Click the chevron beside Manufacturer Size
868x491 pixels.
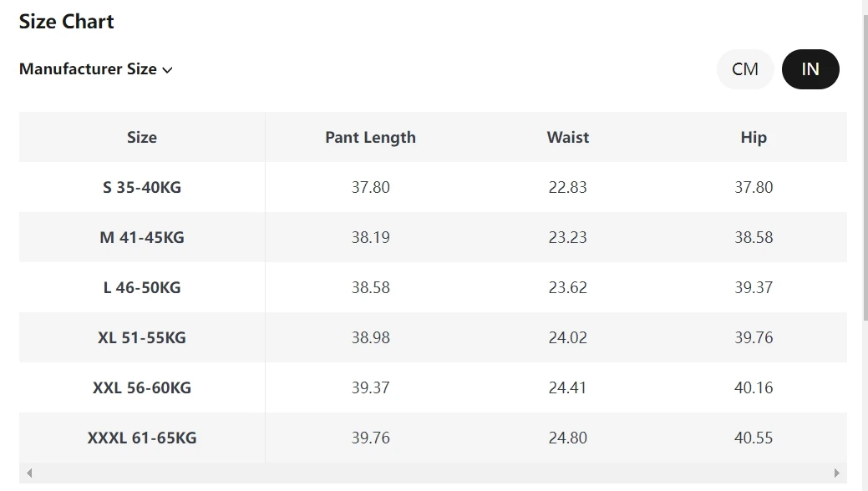point(167,70)
